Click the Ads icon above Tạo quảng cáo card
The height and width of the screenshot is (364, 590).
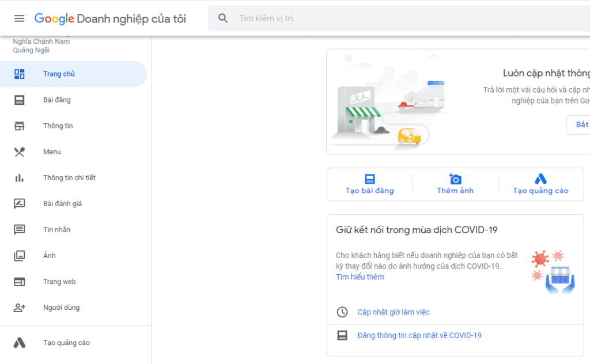coord(540,179)
